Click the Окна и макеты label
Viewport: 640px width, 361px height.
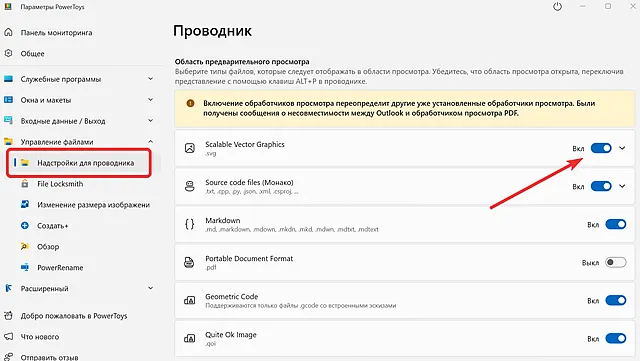pyautogui.click(x=46, y=100)
